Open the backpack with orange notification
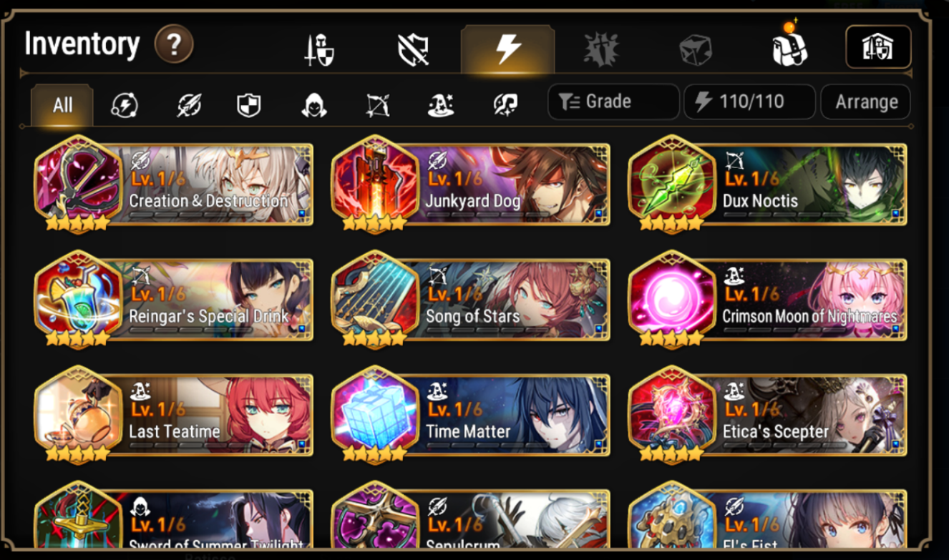 [789, 46]
